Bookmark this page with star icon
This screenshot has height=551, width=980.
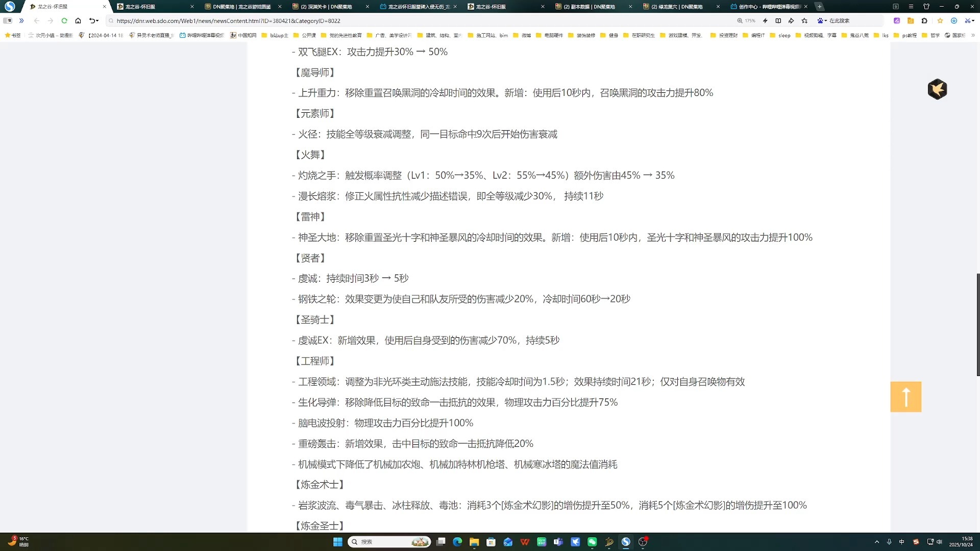click(x=805, y=21)
